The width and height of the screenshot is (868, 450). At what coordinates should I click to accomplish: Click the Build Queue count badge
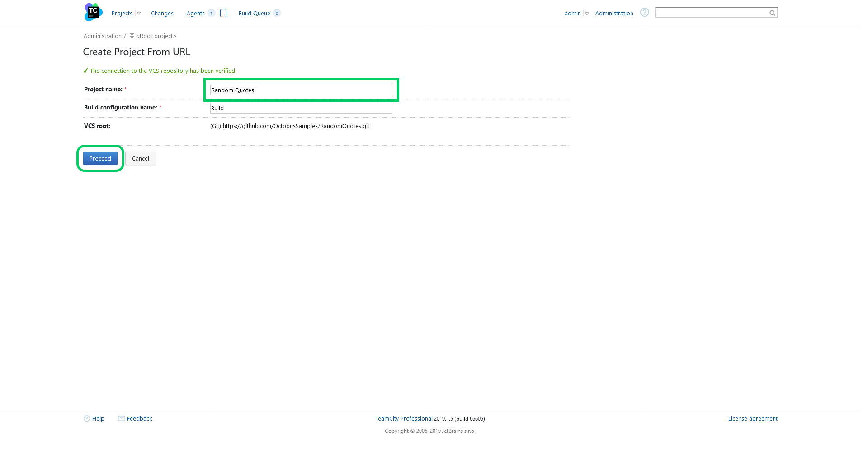[277, 14]
